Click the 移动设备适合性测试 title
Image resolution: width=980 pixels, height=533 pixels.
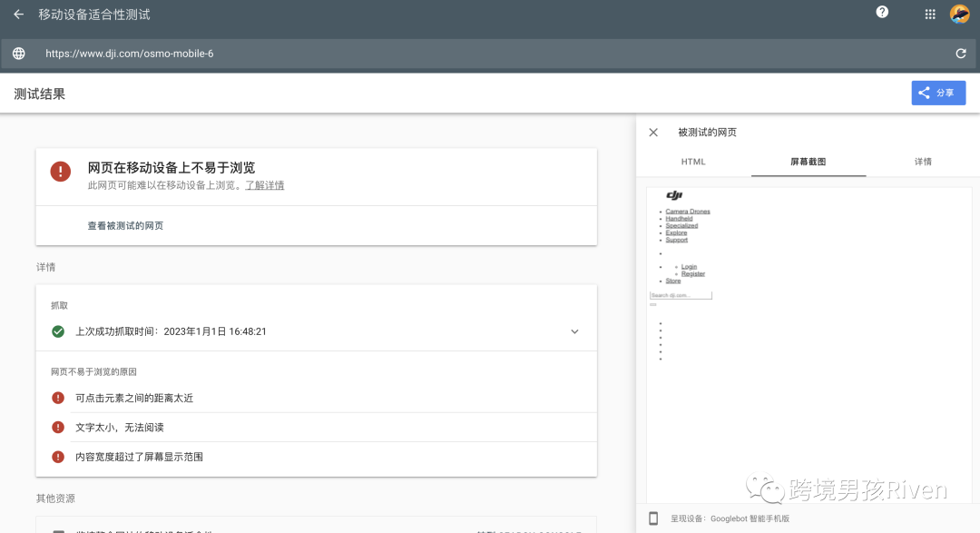[94, 15]
